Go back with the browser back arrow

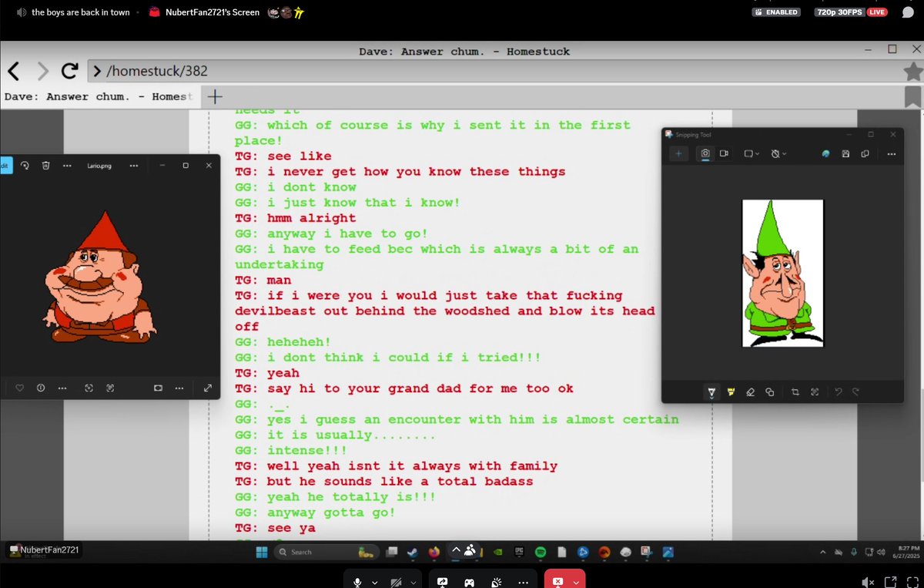[13, 72]
